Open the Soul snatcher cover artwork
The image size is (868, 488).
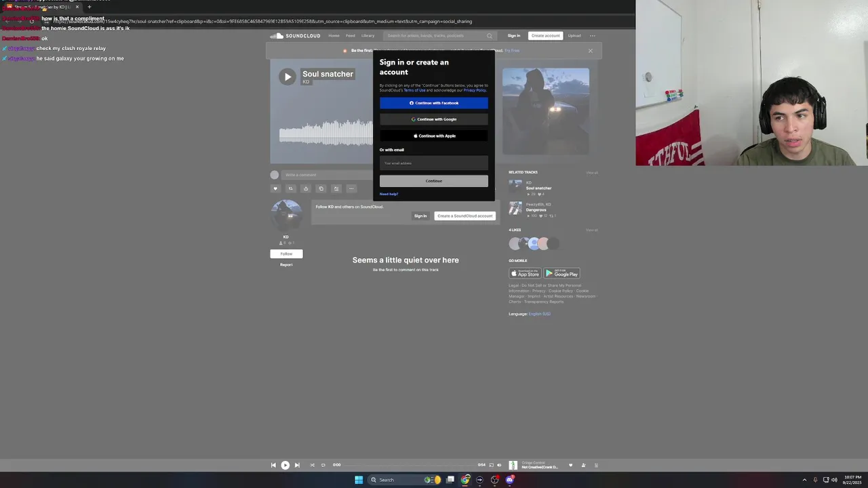545,111
